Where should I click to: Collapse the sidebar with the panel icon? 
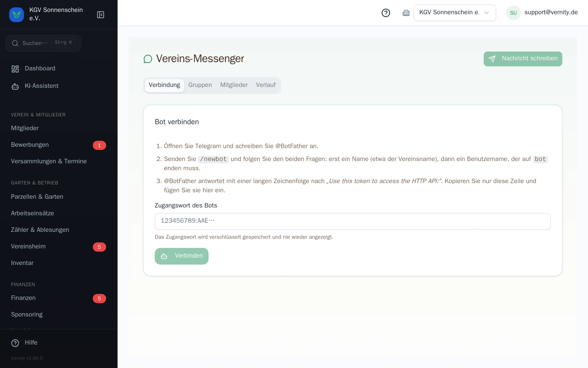tap(100, 14)
